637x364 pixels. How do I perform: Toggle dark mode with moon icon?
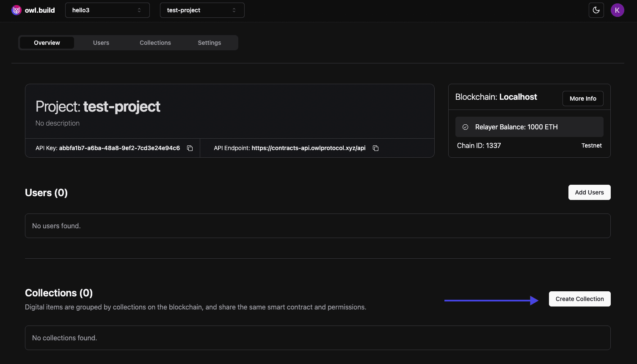[596, 10]
